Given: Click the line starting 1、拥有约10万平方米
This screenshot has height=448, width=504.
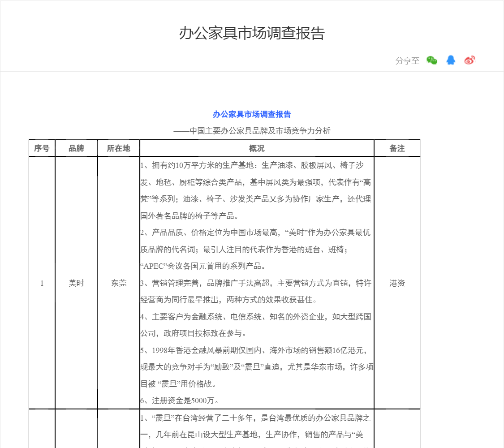Looking at the screenshot, I should click(252, 165).
